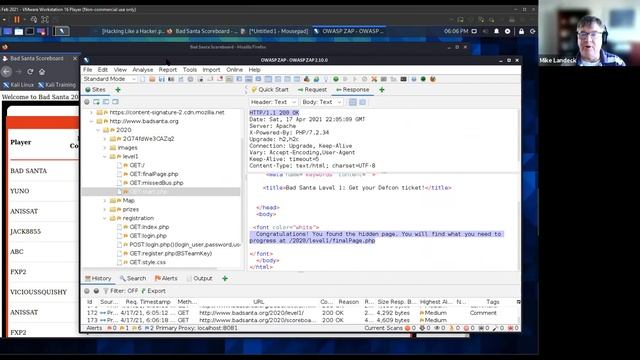Sort history by the URL column header
Viewport: 640px width, 360px height.
pyautogui.click(x=258, y=302)
